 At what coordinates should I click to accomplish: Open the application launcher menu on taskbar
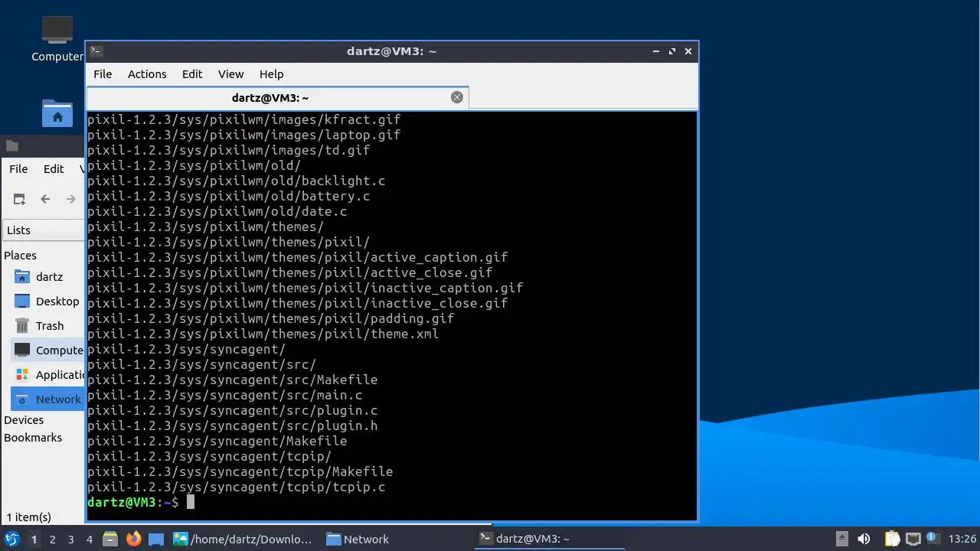[x=12, y=539]
